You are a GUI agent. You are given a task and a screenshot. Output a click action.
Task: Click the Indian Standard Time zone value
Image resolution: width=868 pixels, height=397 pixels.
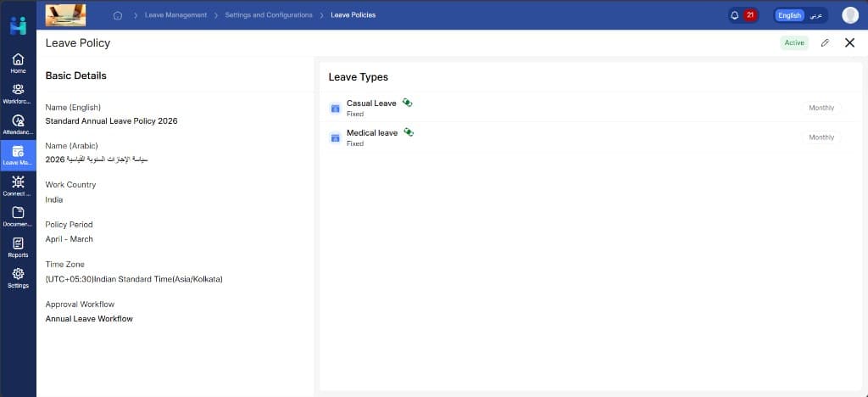click(x=134, y=279)
